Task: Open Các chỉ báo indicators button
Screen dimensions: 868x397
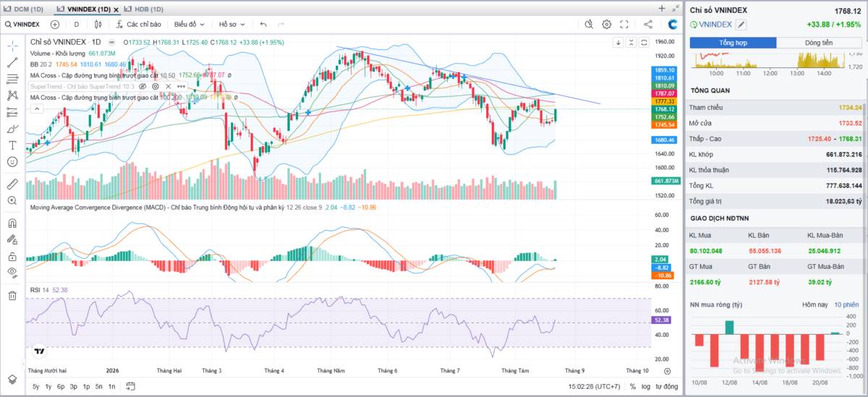Action: (x=137, y=24)
